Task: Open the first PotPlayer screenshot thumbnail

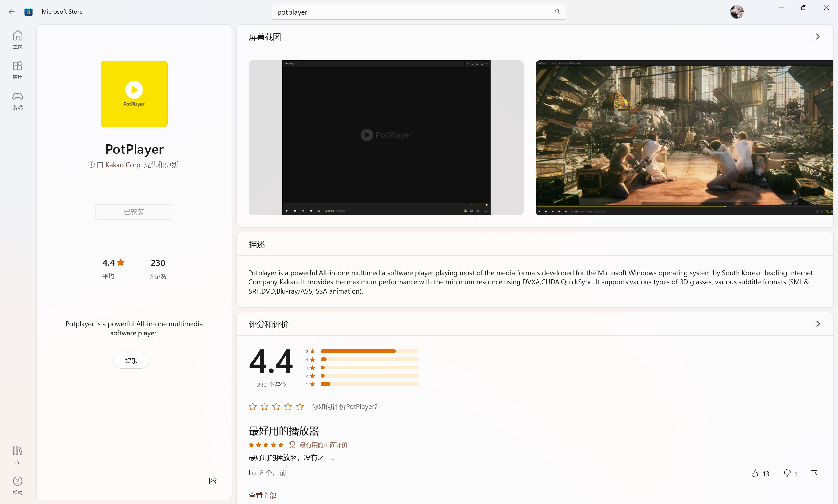Action: [x=386, y=137]
